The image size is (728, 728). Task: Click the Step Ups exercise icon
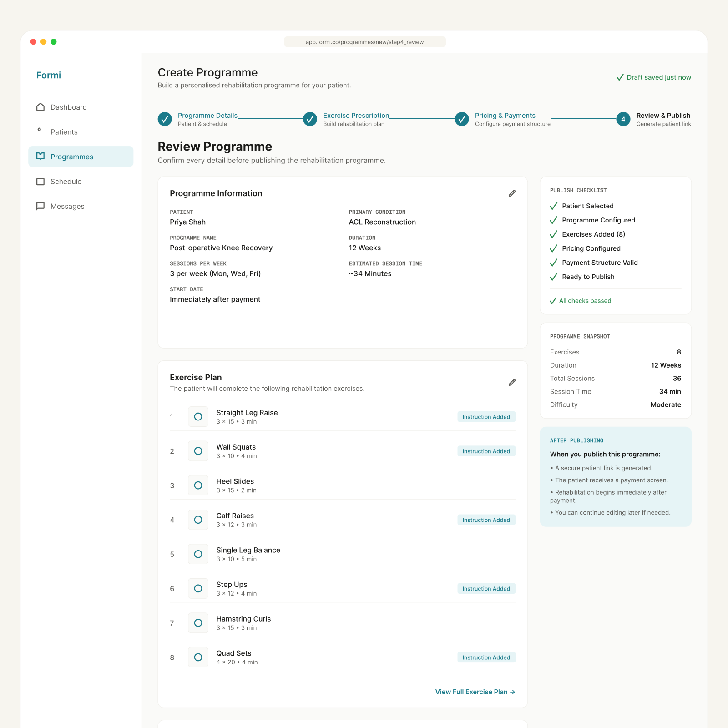(x=198, y=588)
